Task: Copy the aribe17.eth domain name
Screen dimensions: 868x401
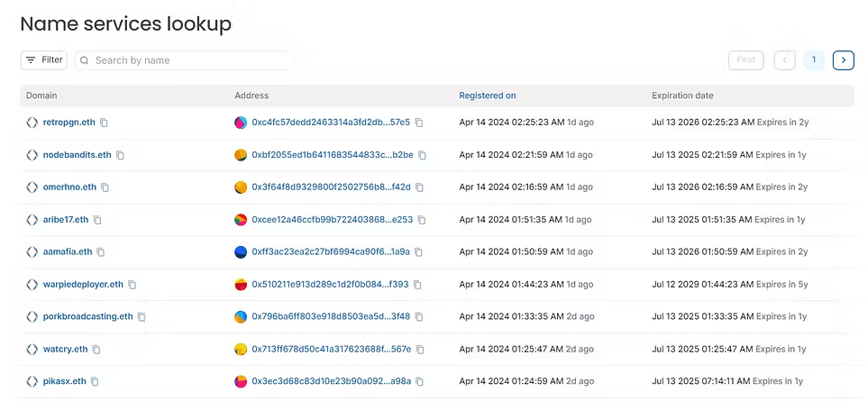Action: click(97, 220)
